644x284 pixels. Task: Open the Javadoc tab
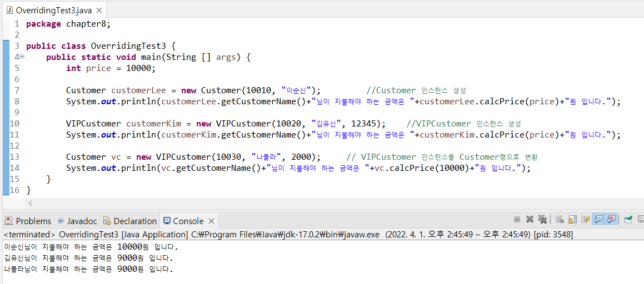tap(77, 221)
